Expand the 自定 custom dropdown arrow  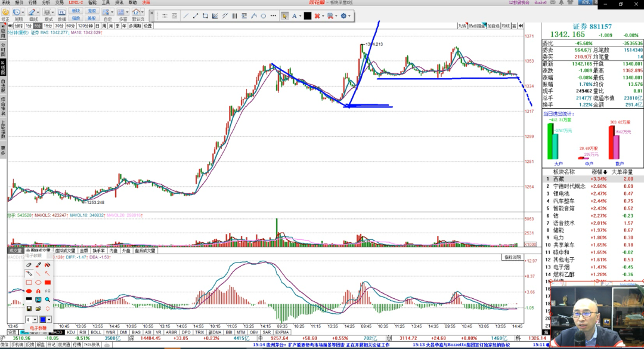coord(112,13)
